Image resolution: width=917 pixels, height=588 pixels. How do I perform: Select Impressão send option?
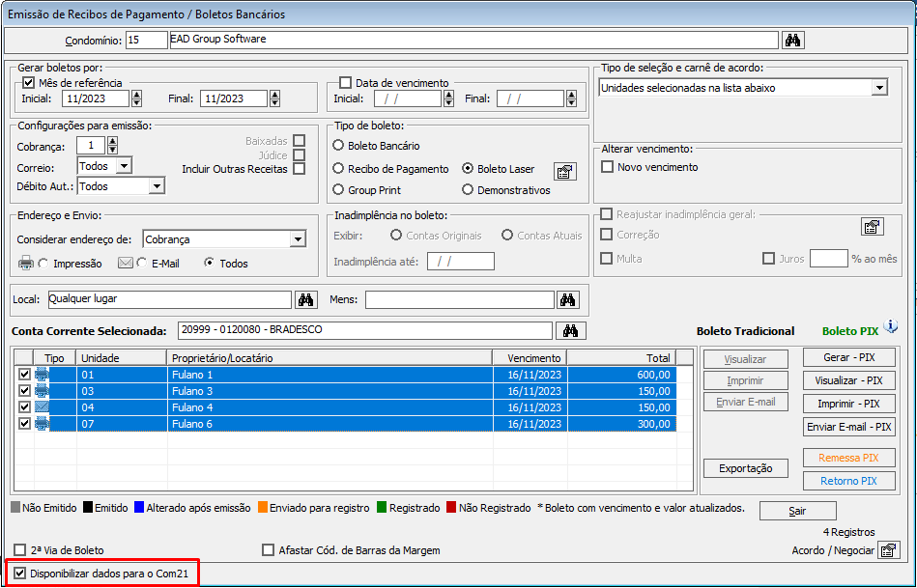tap(43, 264)
